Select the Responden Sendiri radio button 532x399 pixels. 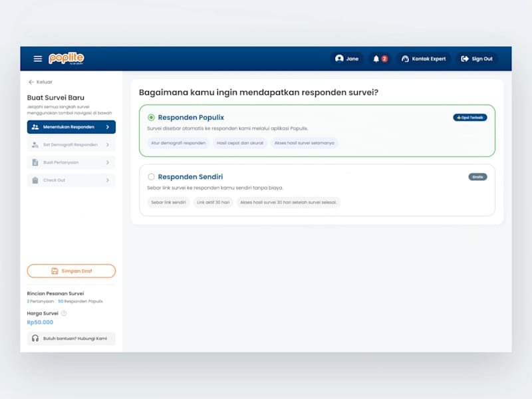pyautogui.click(x=152, y=177)
